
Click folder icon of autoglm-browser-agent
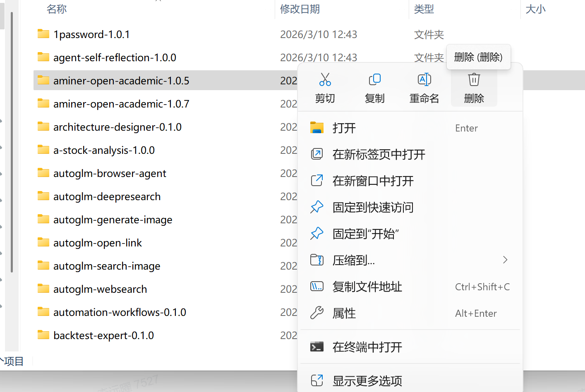tap(43, 172)
